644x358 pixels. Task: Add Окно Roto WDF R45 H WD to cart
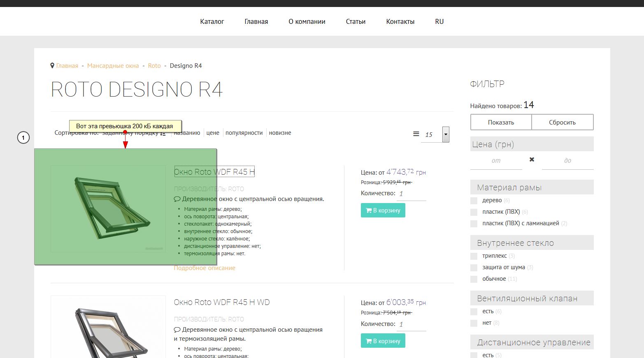coord(383,341)
